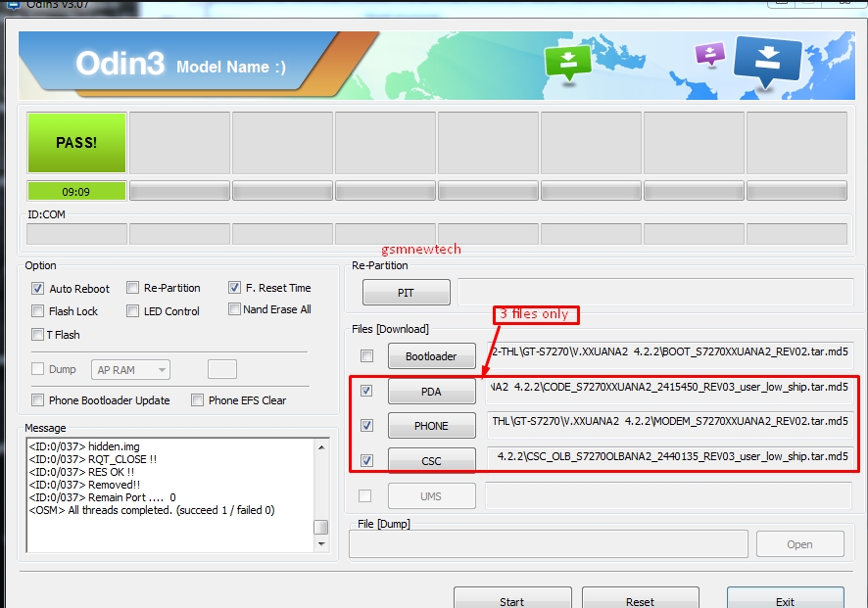Click 'hidden.img' log line
Image resolution: width=868 pixels, height=608 pixels.
pos(84,446)
